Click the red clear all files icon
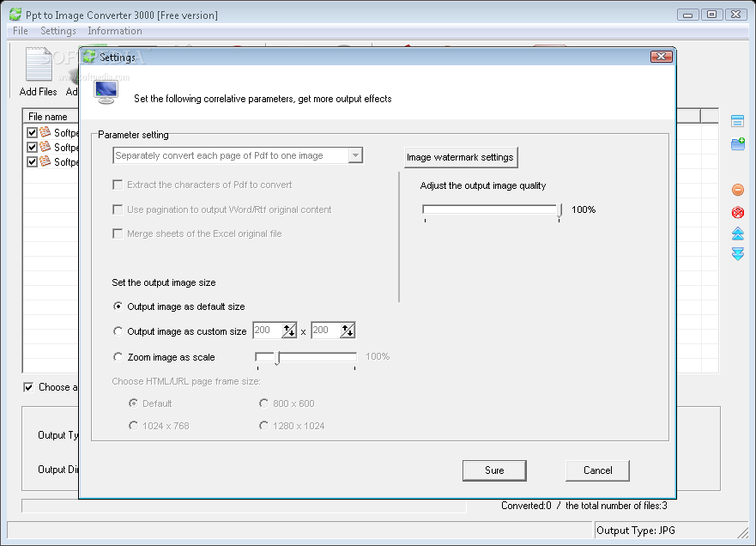 tap(738, 212)
